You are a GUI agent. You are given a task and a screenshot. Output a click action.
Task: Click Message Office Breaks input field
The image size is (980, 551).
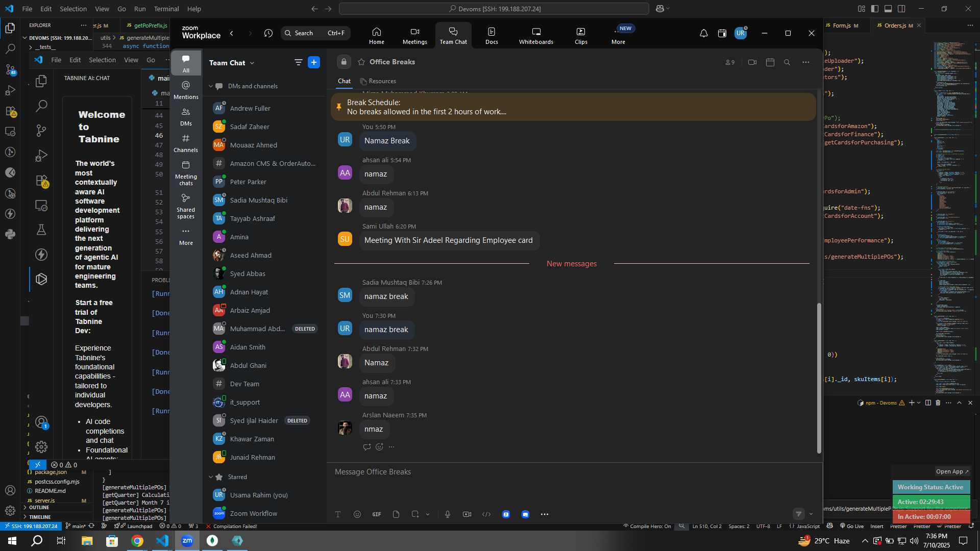pos(574,472)
